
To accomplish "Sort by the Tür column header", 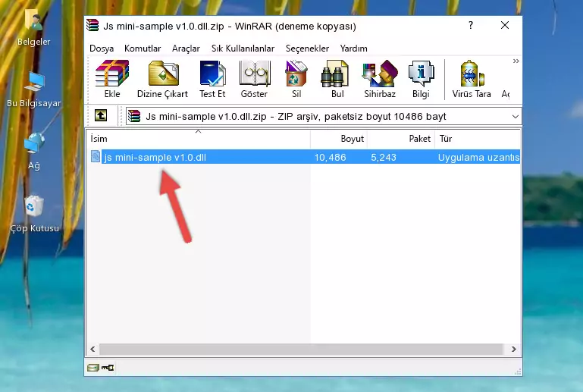I will point(478,138).
